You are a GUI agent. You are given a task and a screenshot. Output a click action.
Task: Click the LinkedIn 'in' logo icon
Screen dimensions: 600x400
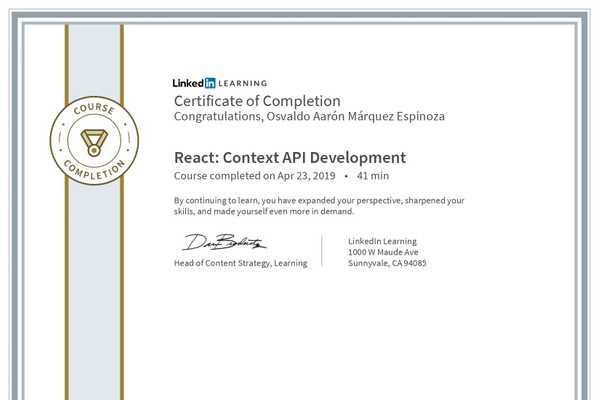point(210,83)
